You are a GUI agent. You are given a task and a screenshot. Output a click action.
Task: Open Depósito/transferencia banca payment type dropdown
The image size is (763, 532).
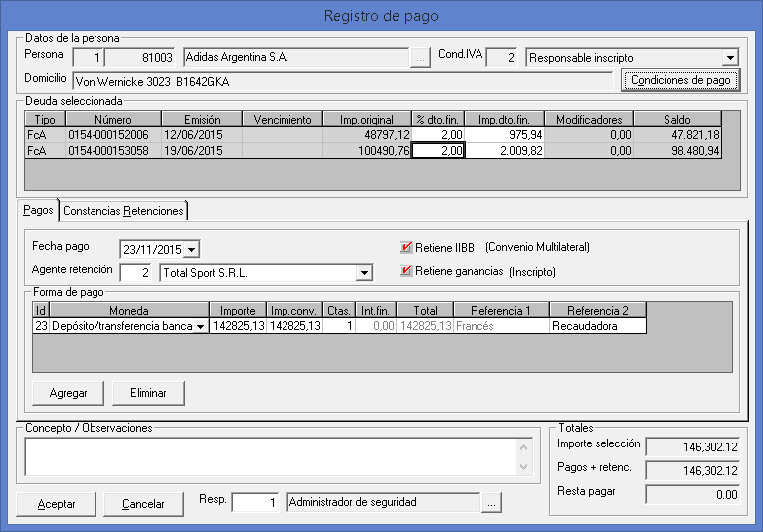[x=201, y=326]
